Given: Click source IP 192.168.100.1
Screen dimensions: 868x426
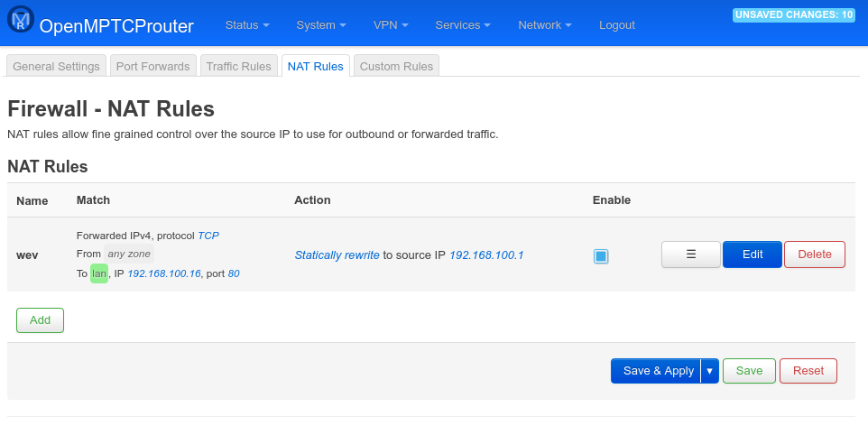Looking at the screenshot, I should click(x=486, y=255).
